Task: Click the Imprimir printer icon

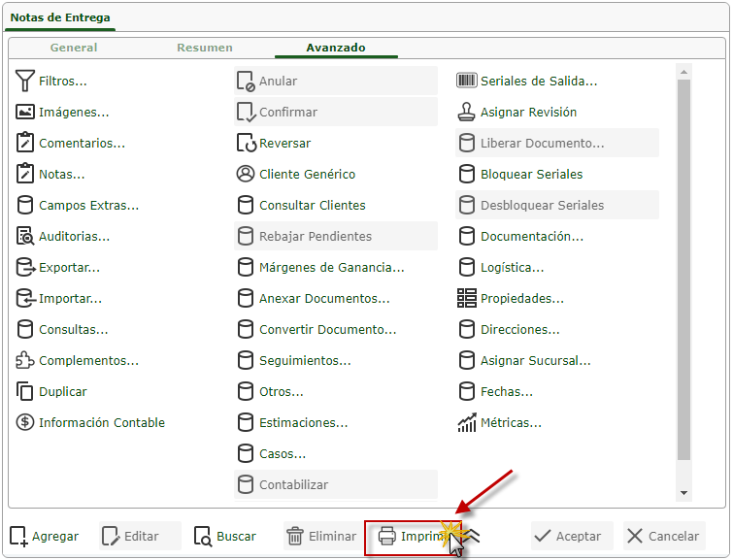Action: 387,536
